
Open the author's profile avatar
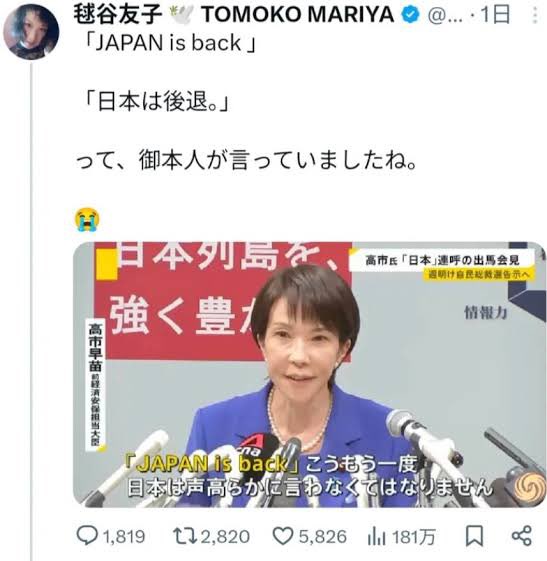tap(31, 31)
